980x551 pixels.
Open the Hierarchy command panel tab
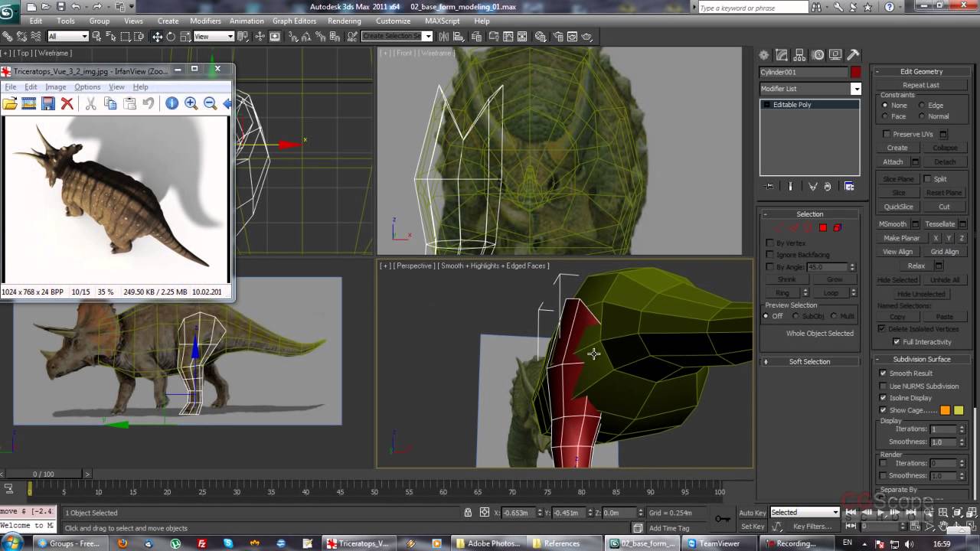click(800, 55)
